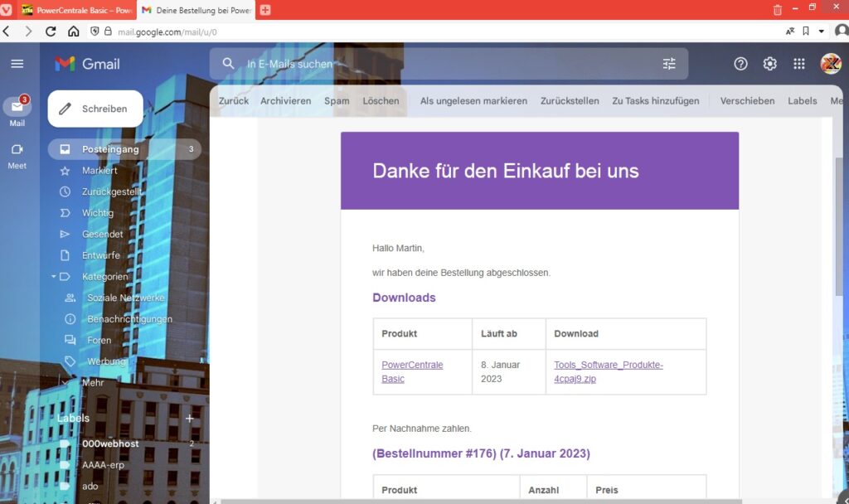The height and width of the screenshot is (504, 849).
Task: Click the browser forward arrow
Action: click(28, 31)
